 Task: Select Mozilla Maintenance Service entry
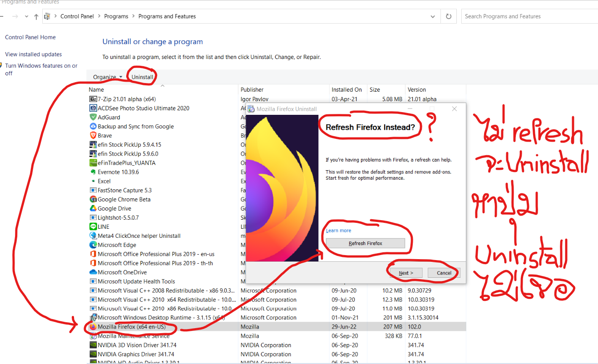[x=133, y=336]
